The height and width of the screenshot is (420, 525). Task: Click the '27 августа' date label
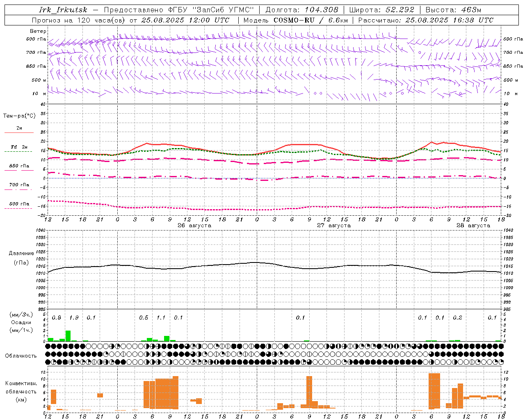[334, 226]
